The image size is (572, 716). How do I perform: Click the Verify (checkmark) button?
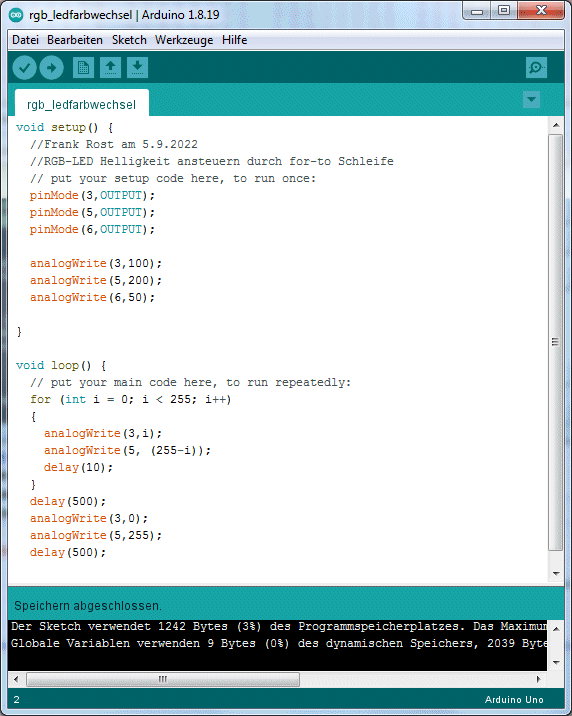coord(24,68)
